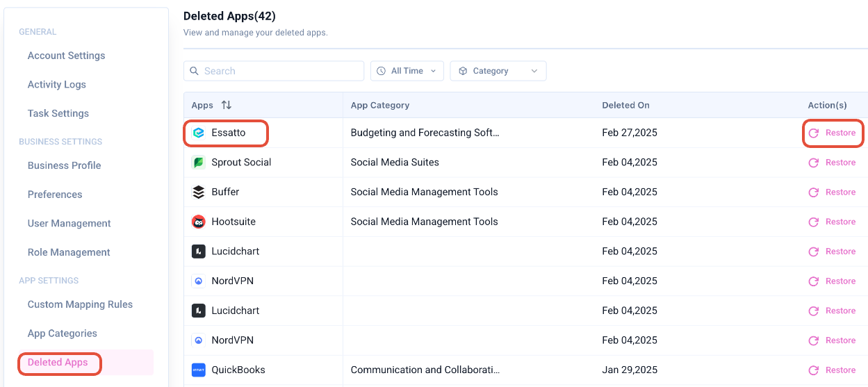Open the Category filter dropdown
The width and height of the screenshot is (868, 387).
[498, 71]
